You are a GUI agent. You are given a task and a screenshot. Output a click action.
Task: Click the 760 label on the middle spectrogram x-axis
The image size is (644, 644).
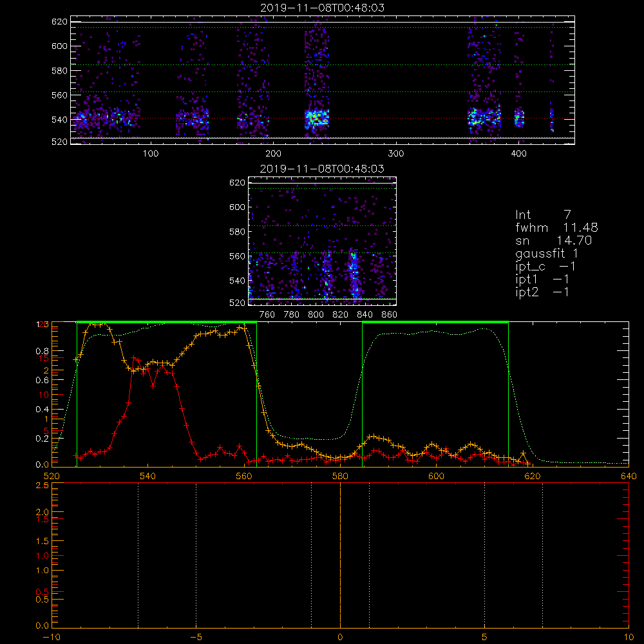tap(267, 314)
